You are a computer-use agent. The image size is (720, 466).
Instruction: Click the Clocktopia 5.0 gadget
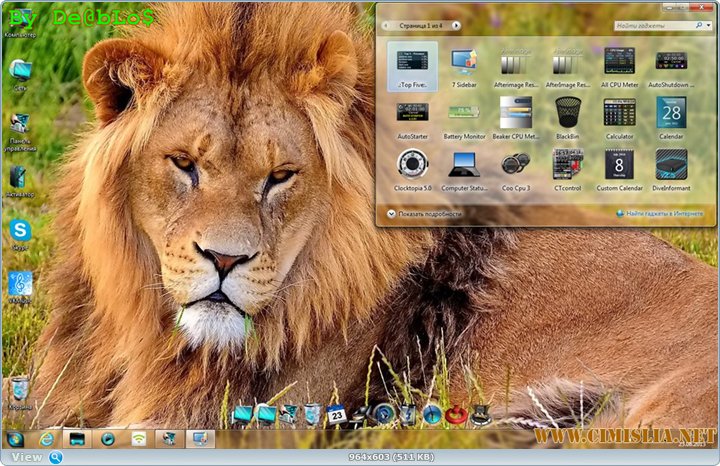(x=412, y=165)
